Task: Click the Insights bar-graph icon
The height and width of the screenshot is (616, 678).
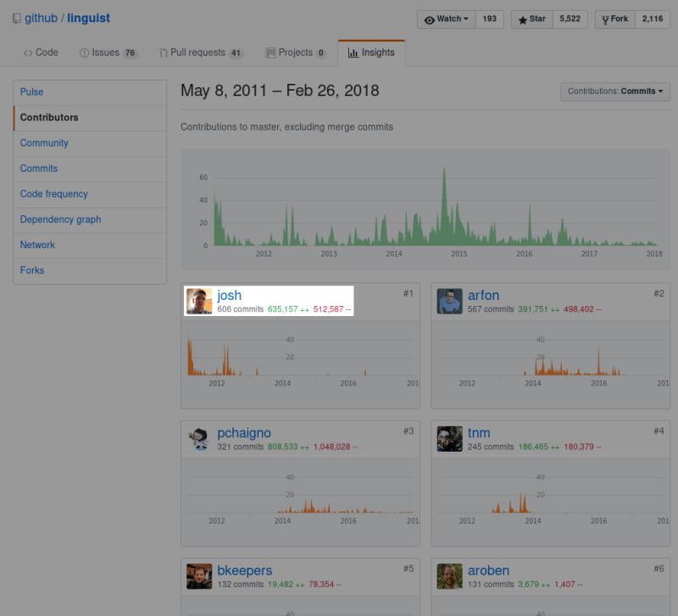Action: click(x=353, y=53)
